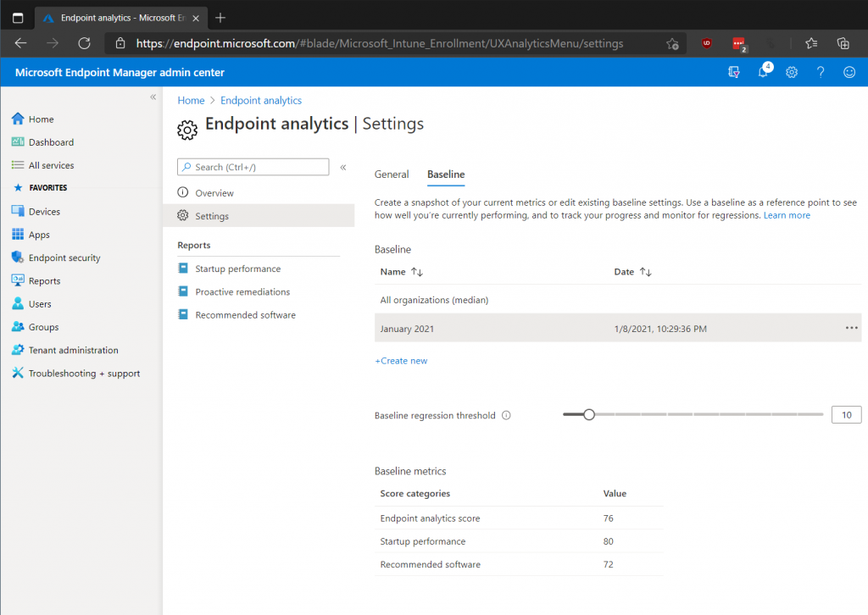Open browser collections icon
868x615 pixels.
[843, 43]
